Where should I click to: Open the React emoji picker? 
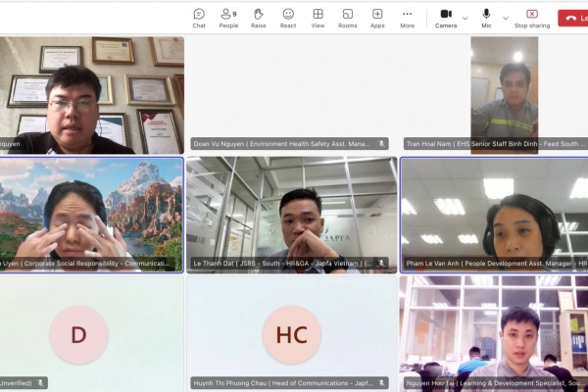(288, 18)
